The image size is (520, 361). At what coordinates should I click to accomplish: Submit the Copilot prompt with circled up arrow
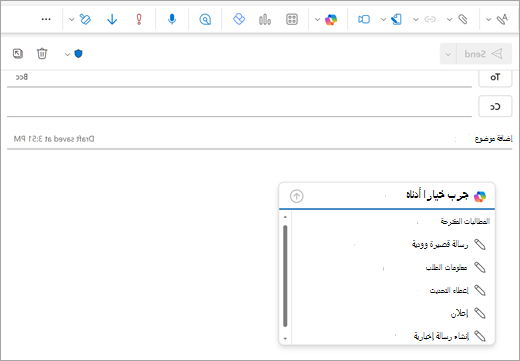click(x=297, y=196)
